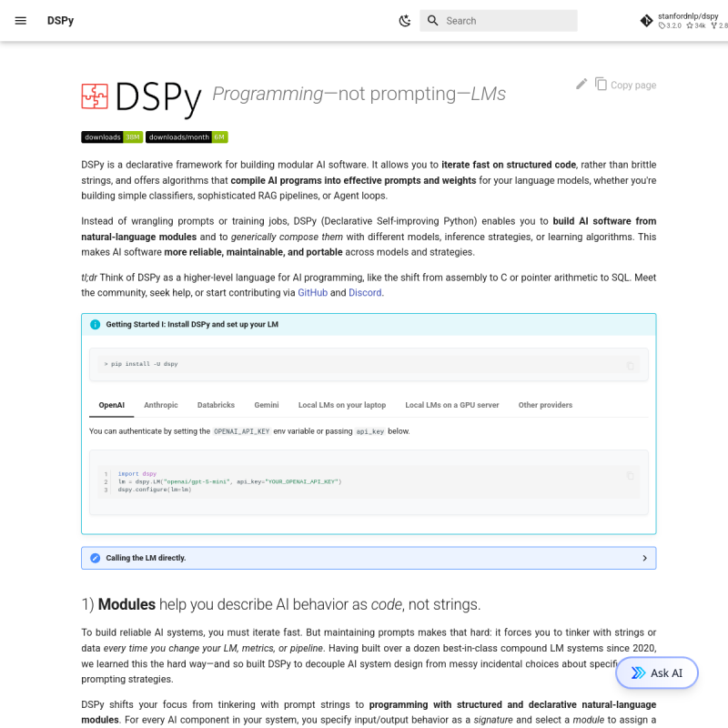Open the stanfordnlp/dspy GitHub repository
This screenshot has height=728, width=728.
click(682, 20)
